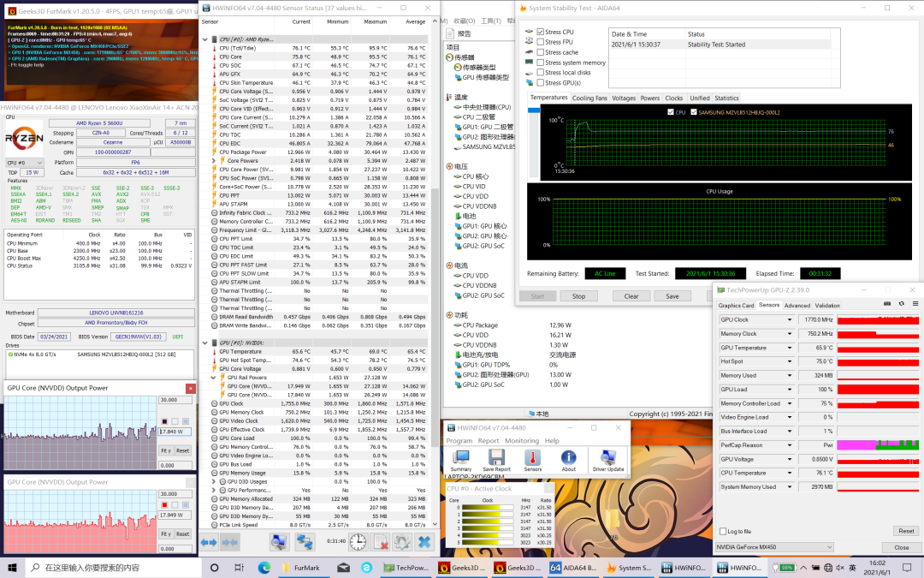Close sensor window with blue X icon
The image size is (924, 578).
click(x=424, y=542)
